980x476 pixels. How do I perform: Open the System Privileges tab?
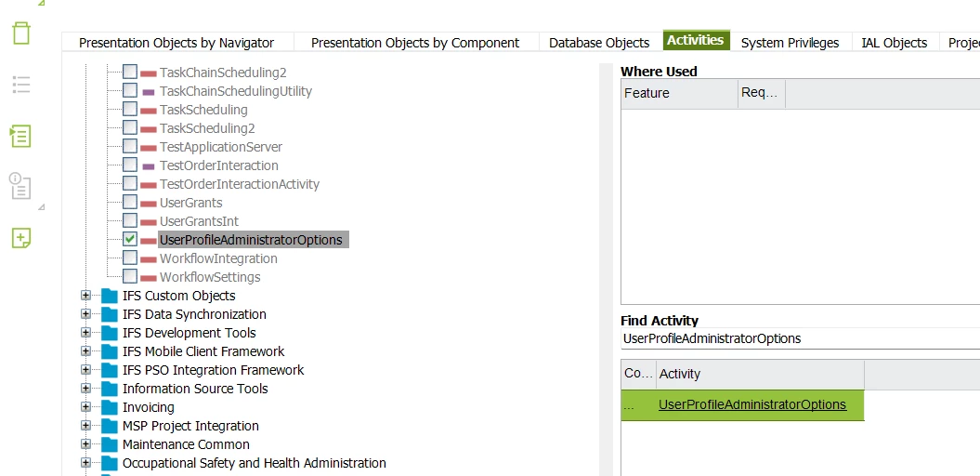point(790,43)
